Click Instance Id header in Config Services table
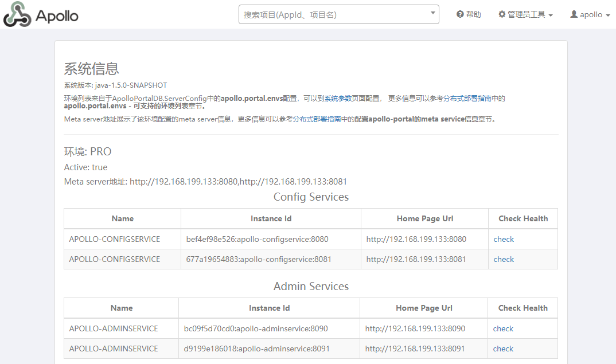 coord(271,218)
